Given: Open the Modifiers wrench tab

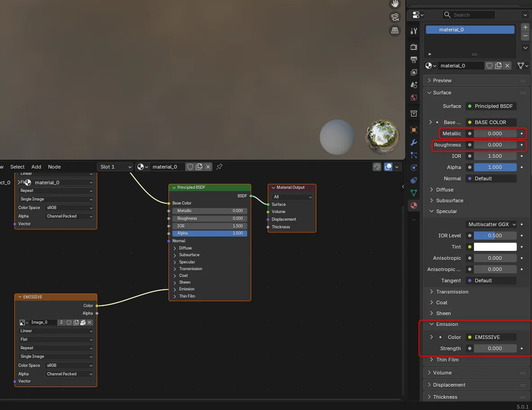Looking at the screenshot, I should point(414,143).
